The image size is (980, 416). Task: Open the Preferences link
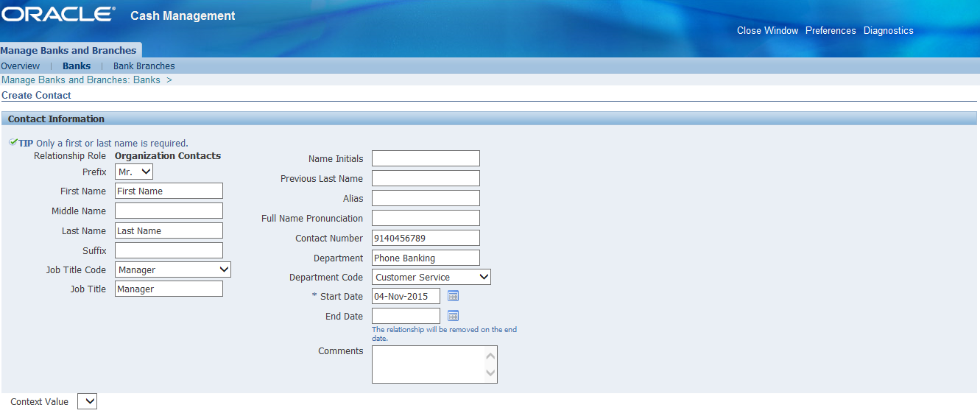coord(831,31)
